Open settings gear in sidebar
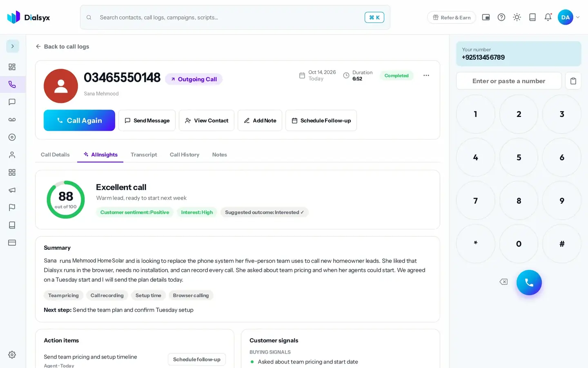This screenshot has height=368, width=588. click(x=12, y=355)
